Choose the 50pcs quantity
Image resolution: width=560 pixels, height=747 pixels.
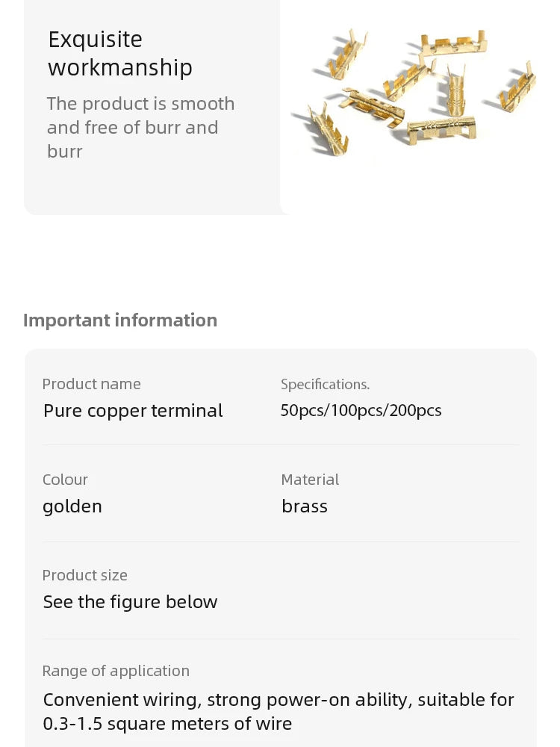tap(299, 411)
